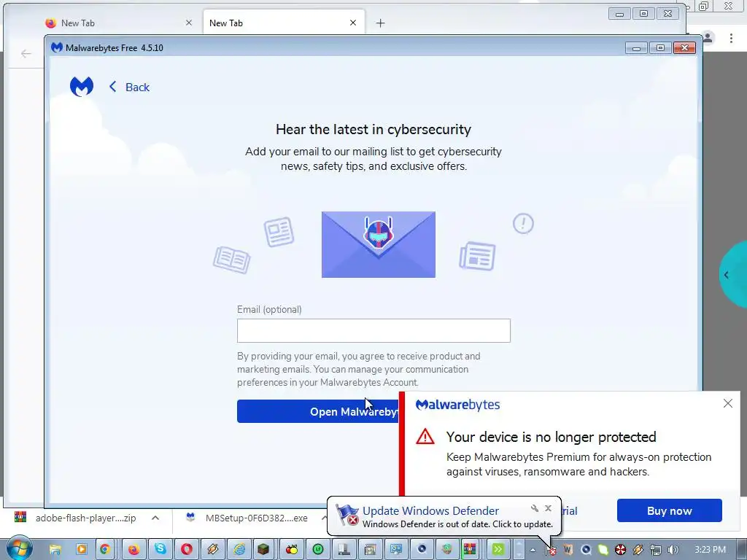Click the volume speaker tray icon
The height and width of the screenshot is (560, 747).
673,550
